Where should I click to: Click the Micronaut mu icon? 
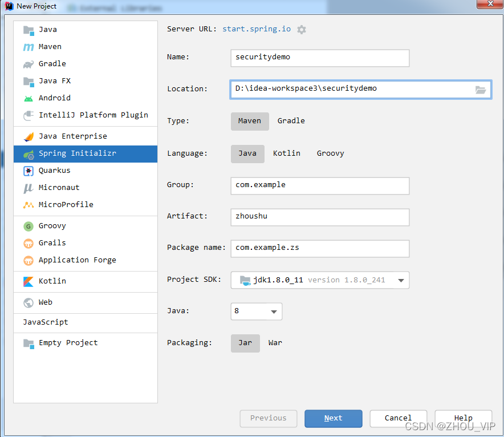(x=29, y=188)
